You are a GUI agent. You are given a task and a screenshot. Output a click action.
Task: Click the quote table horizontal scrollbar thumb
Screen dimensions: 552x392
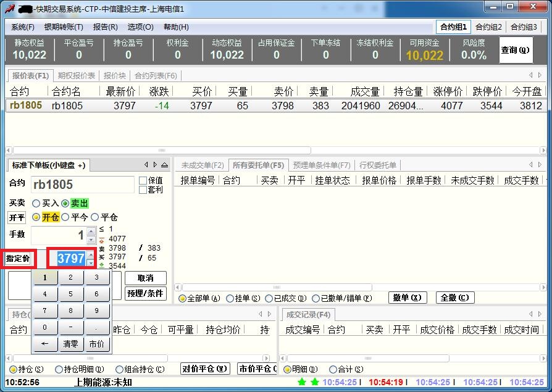coord(162,150)
